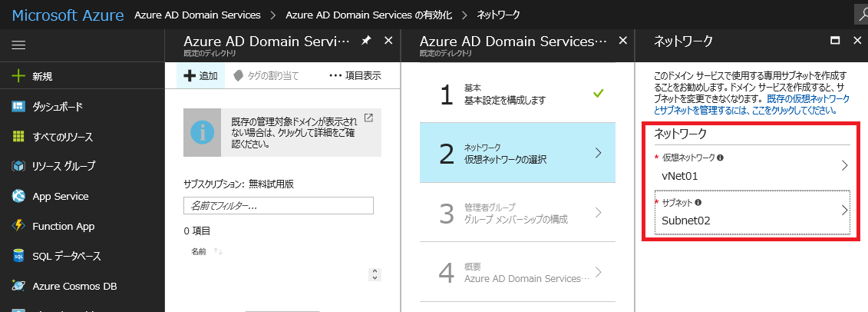Click the green plus 新規 icon
This screenshot has width=868, height=312.
(x=19, y=76)
